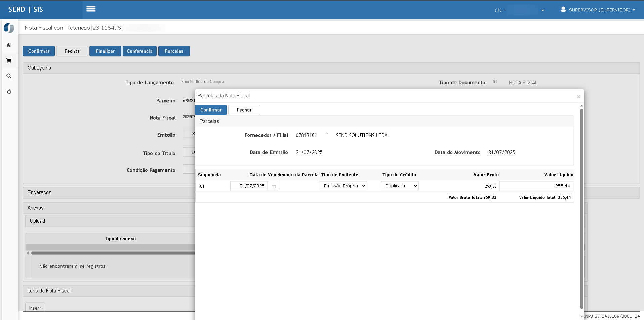Click horizontal scrollbar in Anexos table

[113, 253]
